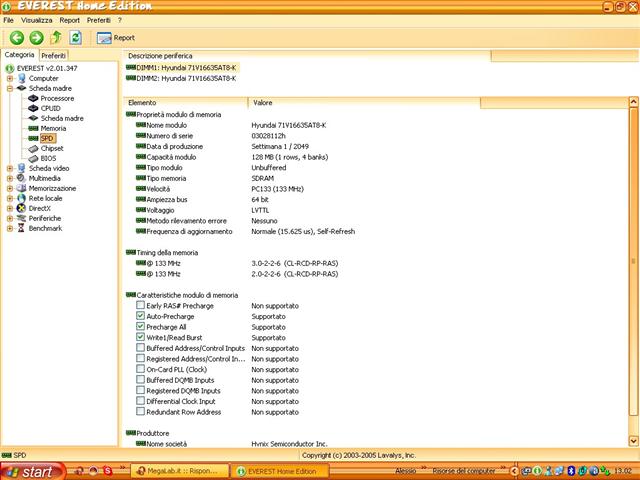Click the DirectX icon

pyautogui.click(x=21, y=208)
